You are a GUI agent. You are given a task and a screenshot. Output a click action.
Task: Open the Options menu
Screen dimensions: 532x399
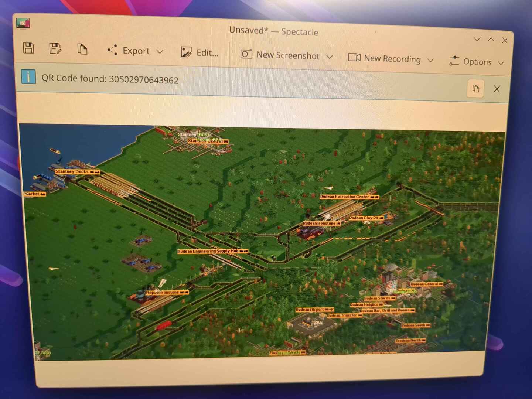[476, 62]
